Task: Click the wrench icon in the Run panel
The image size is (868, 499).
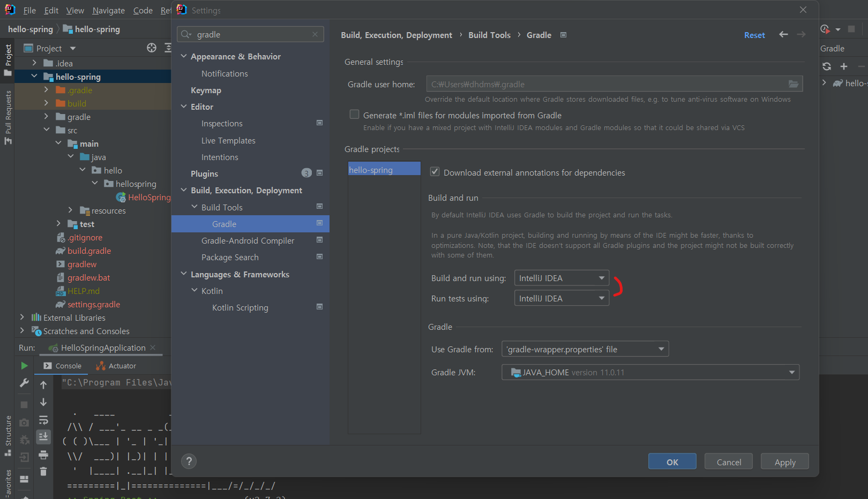Action: click(x=24, y=383)
